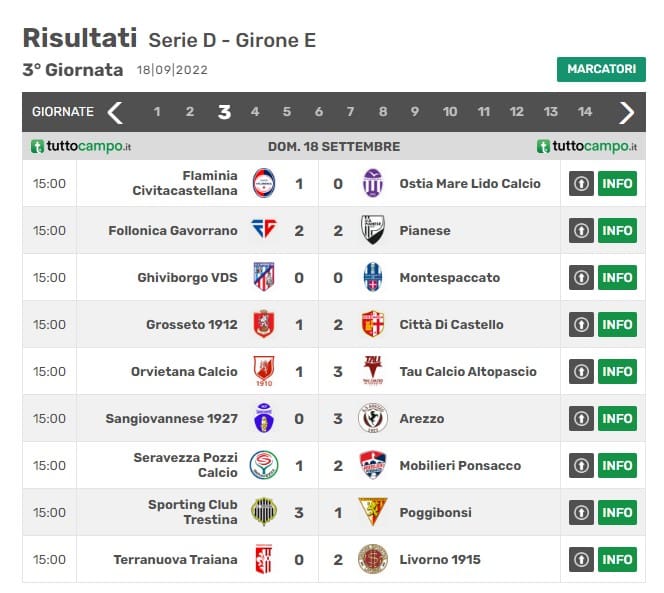The height and width of the screenshot is (593, 664).
Task: Open the Mobilieri Ponsacco team link
Action: point(459,465)
